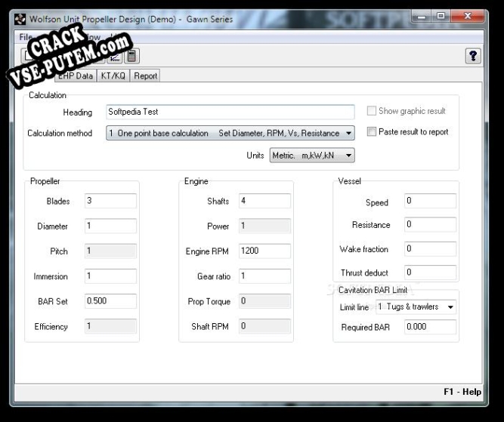Click the Thrust deduct field
504x422 pixels.
click(x=430, y=273)
